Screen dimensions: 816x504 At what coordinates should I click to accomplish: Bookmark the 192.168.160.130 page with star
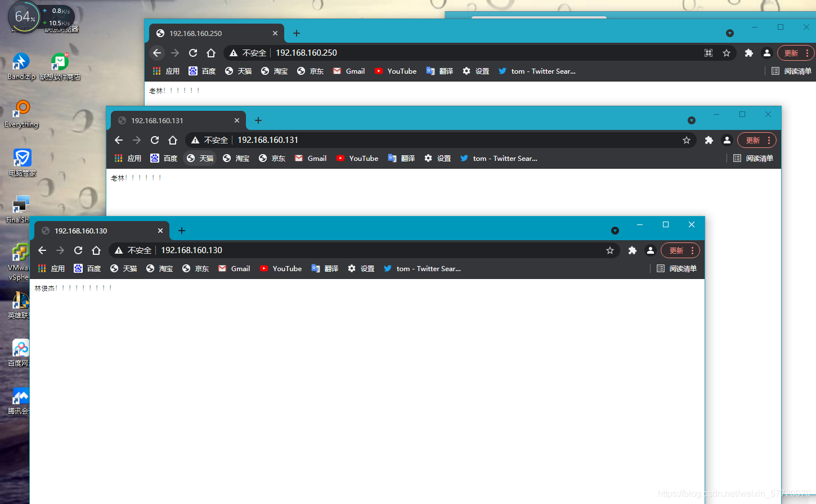pyautogui.click(x=610, y=250)
